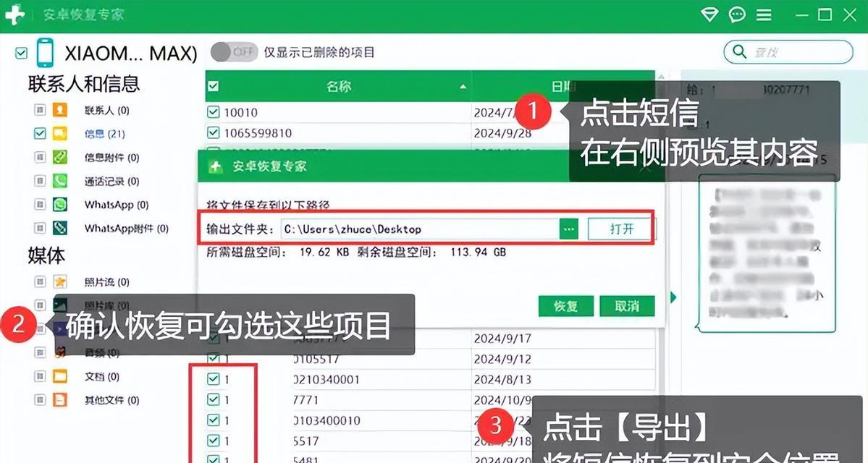Uncheck the checkbox for row 7771
This screenshot has height=463, width=868.
point(213,399)
